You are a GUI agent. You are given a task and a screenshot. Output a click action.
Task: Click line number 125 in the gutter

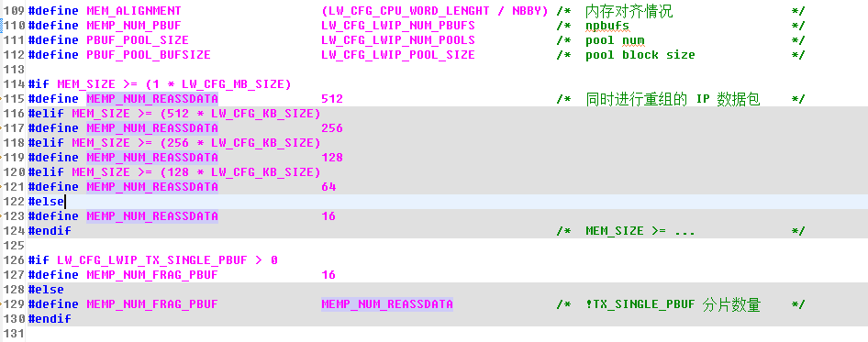pos(15,245)
